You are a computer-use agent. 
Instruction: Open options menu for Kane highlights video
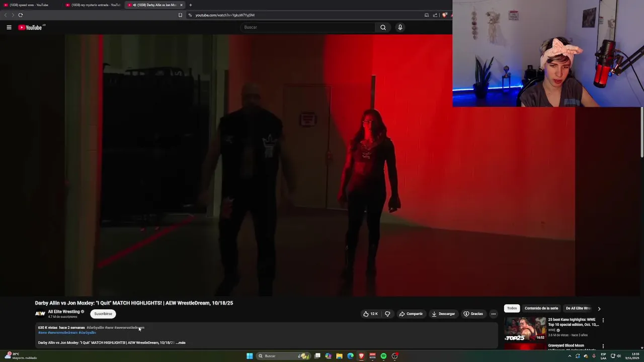click(603, 320)
